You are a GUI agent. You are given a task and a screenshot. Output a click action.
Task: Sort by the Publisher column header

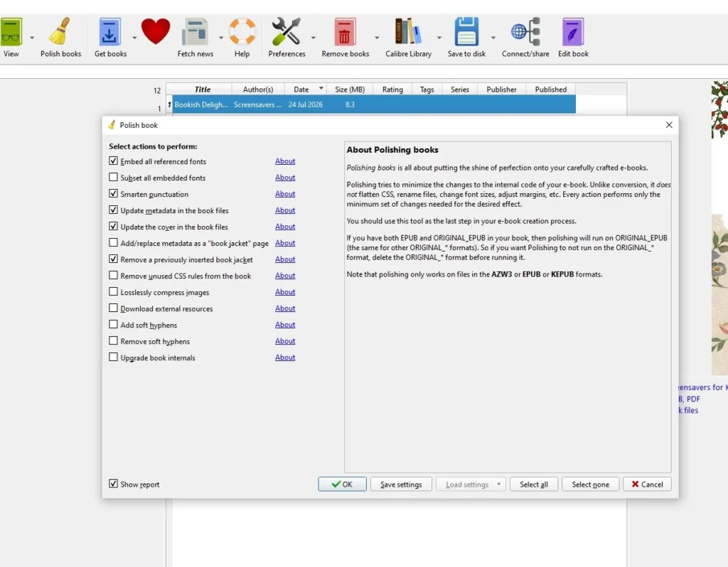tap(501, 89)
